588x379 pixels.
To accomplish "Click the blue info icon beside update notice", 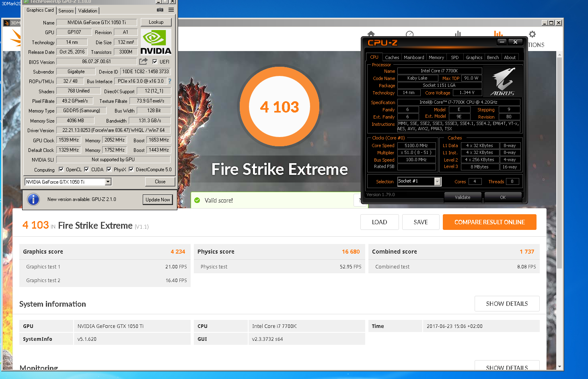I will (33, 199).
